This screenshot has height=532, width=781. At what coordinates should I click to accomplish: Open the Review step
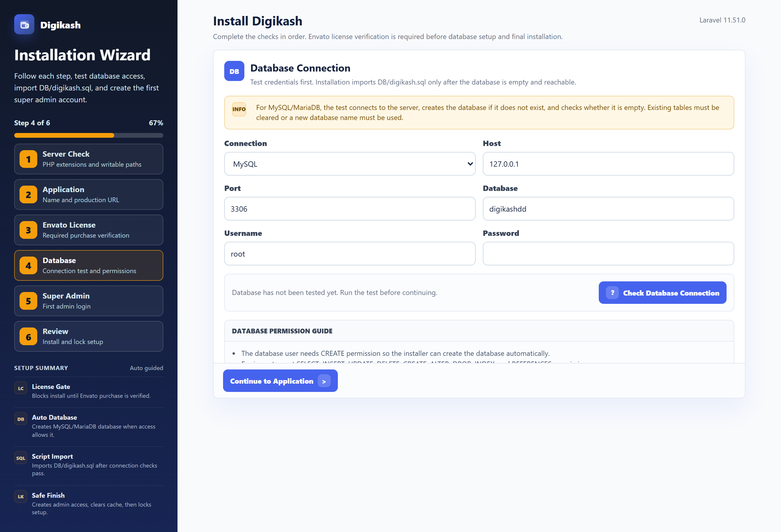coord(89,337)
